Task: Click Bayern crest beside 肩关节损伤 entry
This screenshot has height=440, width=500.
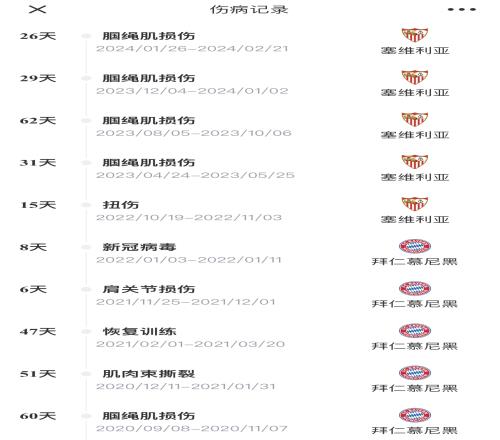Action: pyautogui.click(x=415, y=289)
